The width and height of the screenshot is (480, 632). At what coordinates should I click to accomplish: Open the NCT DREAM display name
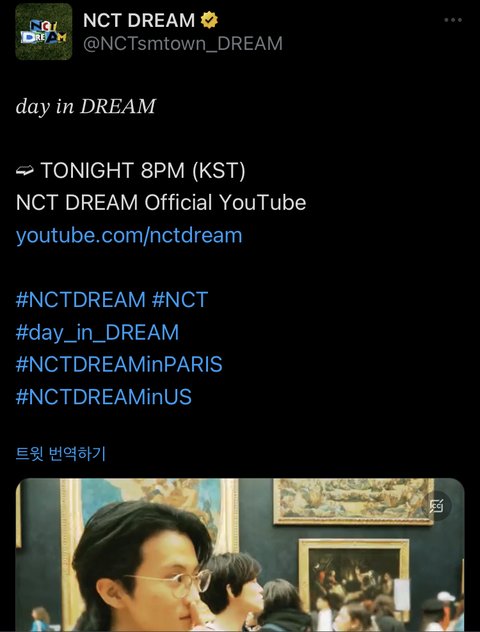tap(139, 20)
